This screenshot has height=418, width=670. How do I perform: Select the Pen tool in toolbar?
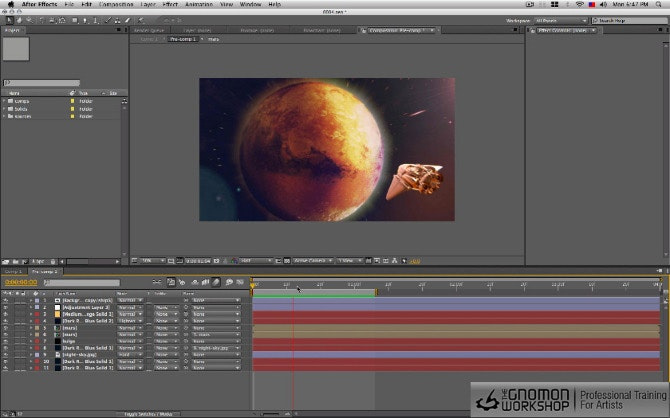(x=85, y=20)
